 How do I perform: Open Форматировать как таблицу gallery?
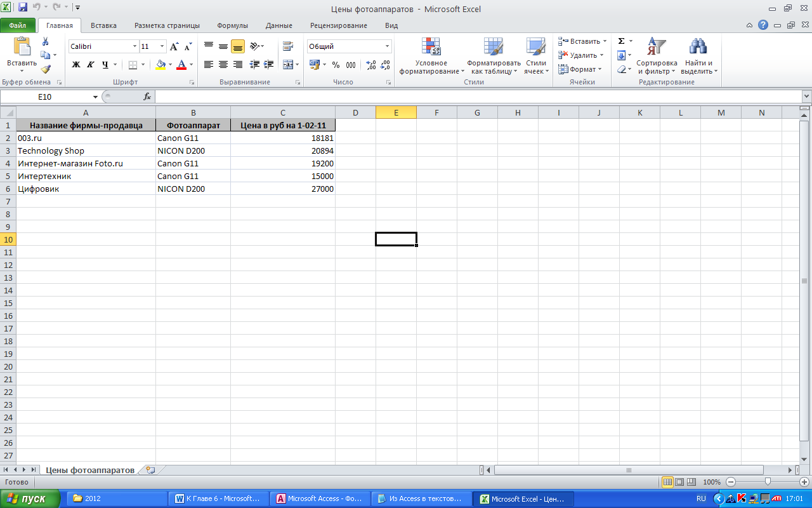(x=494, y=56)
